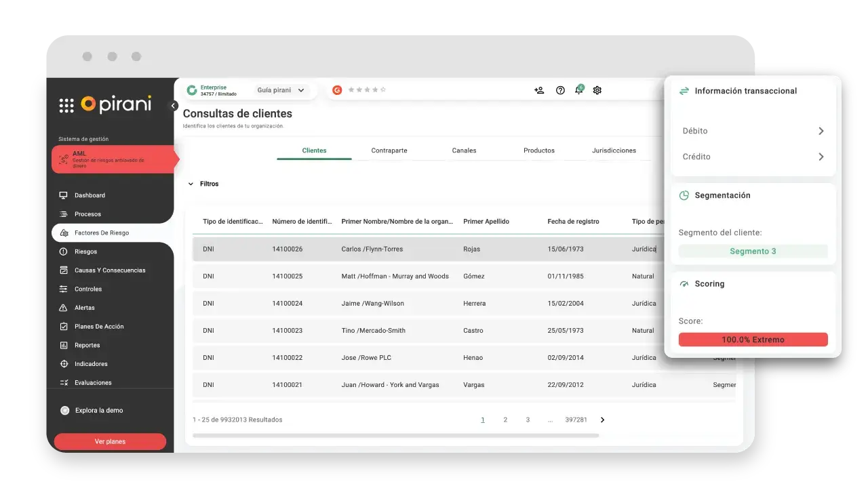Image resolution: width=868 pixels, height=488 pixels.
Task: Click the horizontal scrollbar under the table
Action: [395, 435]
